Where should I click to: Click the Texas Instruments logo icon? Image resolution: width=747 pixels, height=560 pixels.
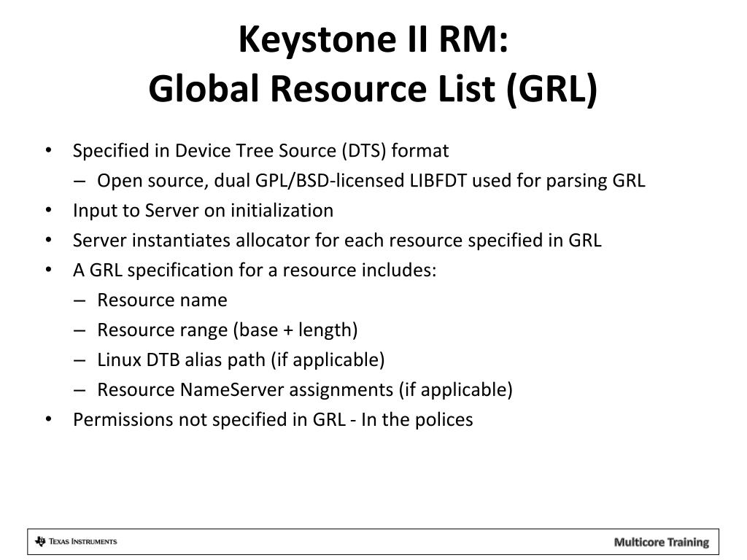point(40,542)
